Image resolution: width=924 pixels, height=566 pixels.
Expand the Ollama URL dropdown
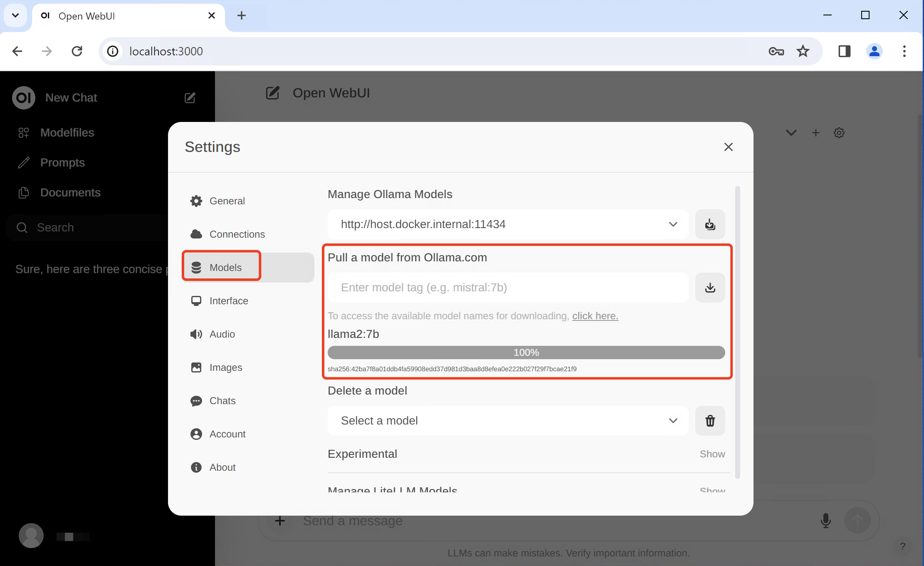(673, 224)
